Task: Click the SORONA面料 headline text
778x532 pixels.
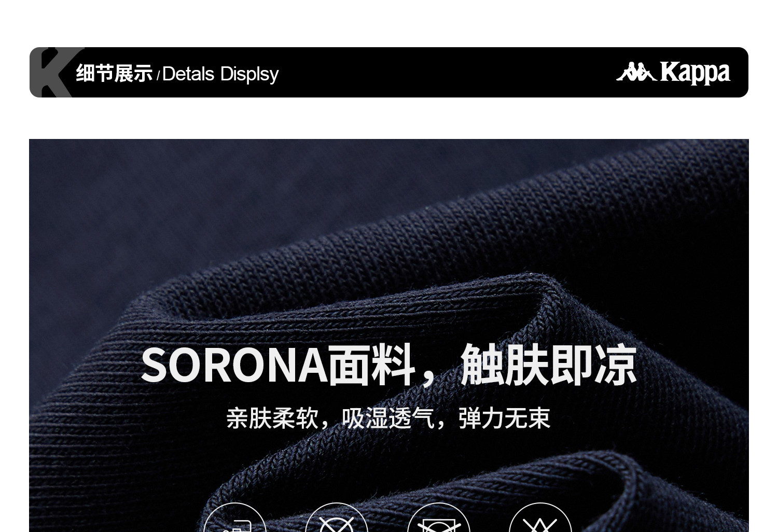Action: tap(278, 365)
